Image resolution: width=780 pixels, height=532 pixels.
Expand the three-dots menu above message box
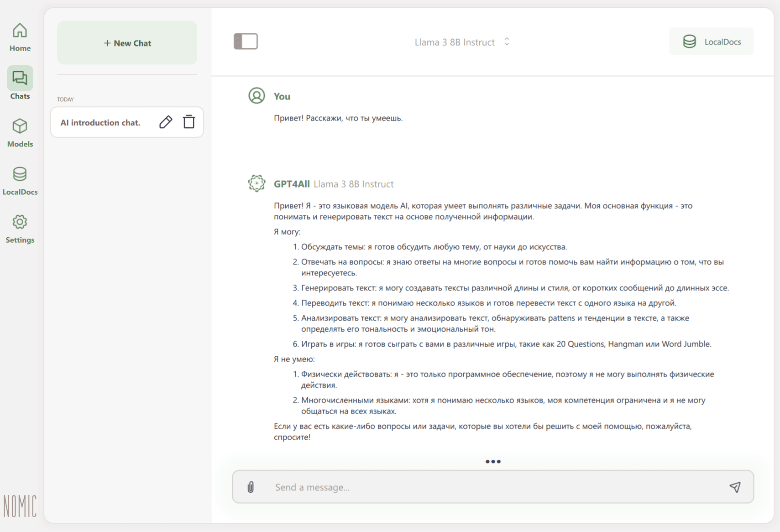click(493, 462)
